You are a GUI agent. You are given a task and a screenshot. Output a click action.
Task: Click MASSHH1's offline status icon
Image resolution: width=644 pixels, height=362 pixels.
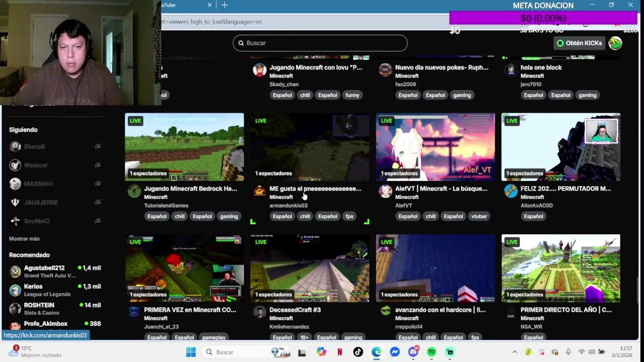(x=98, y=184)
